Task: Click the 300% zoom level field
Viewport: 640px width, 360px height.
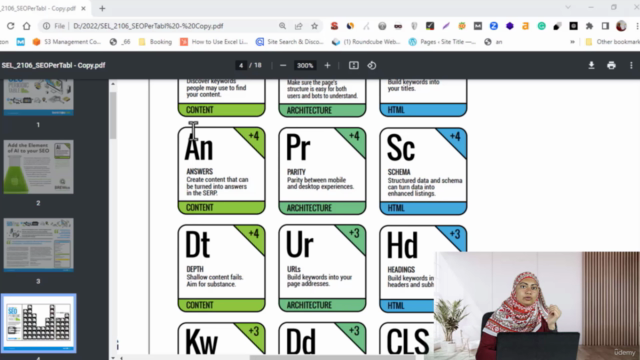Action: 305,65
